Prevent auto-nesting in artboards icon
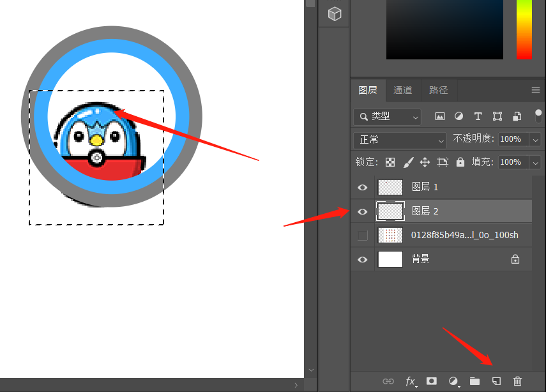Viewport: 546px width, 392px height. pyautogui.click(x=443, y=162)
